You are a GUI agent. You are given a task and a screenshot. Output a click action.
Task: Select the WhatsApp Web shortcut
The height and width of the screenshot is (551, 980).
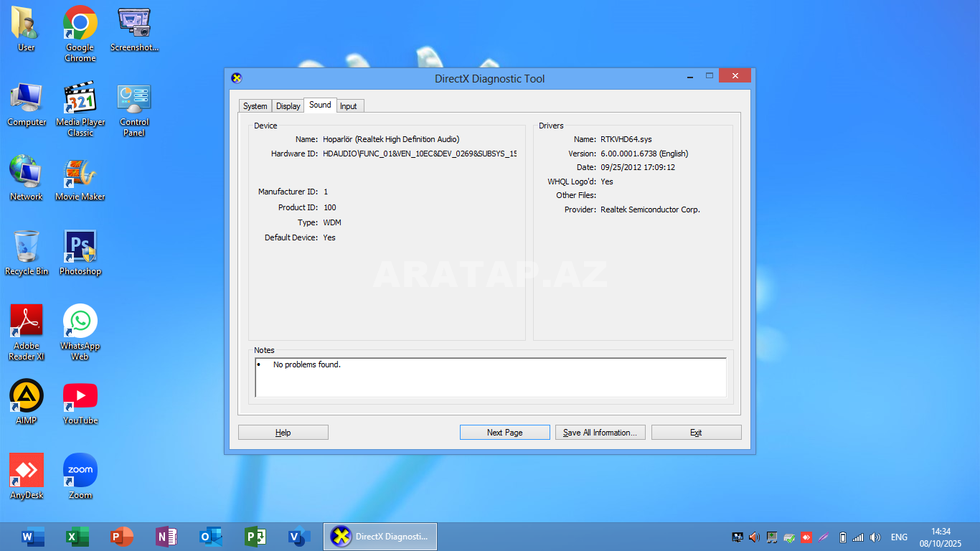80,332
